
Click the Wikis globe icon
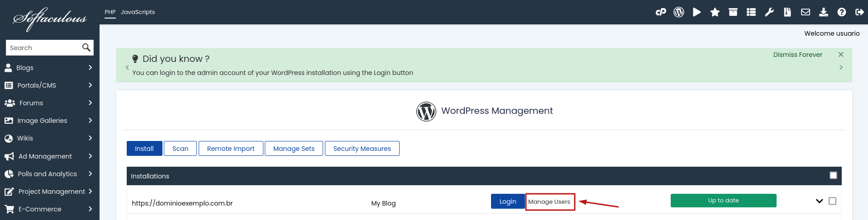[x=9, y=138]
